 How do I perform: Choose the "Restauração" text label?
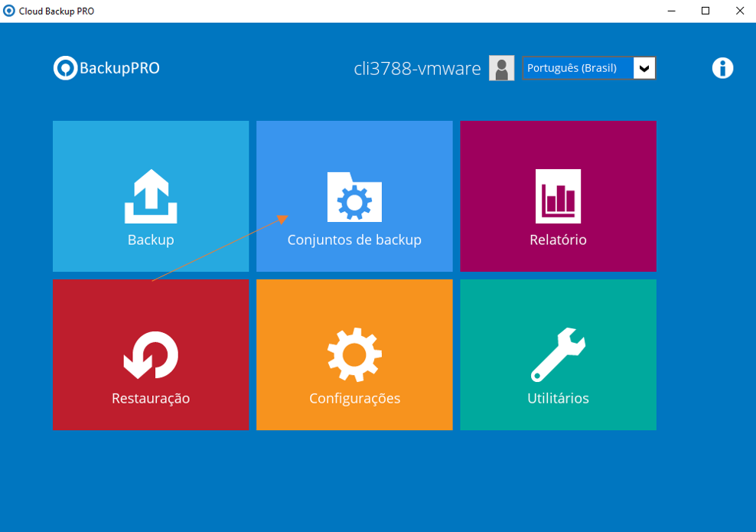pyautogui.click(x=151, y=398)
